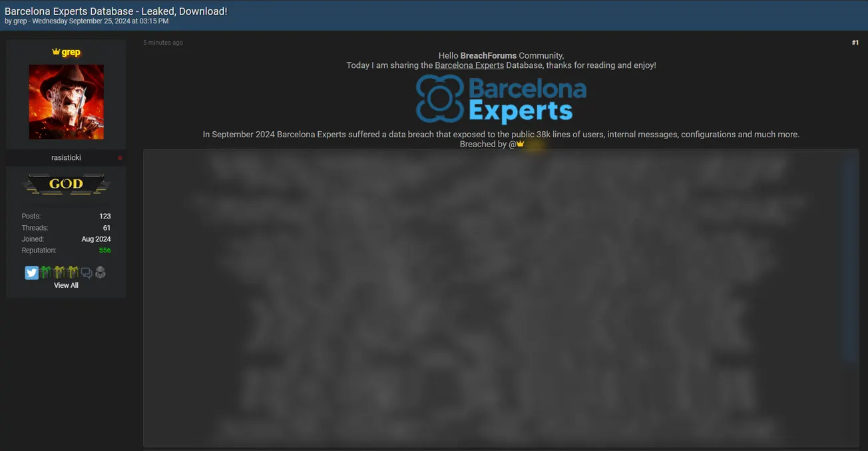Click the crown icon beside username grep
Viewport: 868px width, 451px height.
coord(56,52)
